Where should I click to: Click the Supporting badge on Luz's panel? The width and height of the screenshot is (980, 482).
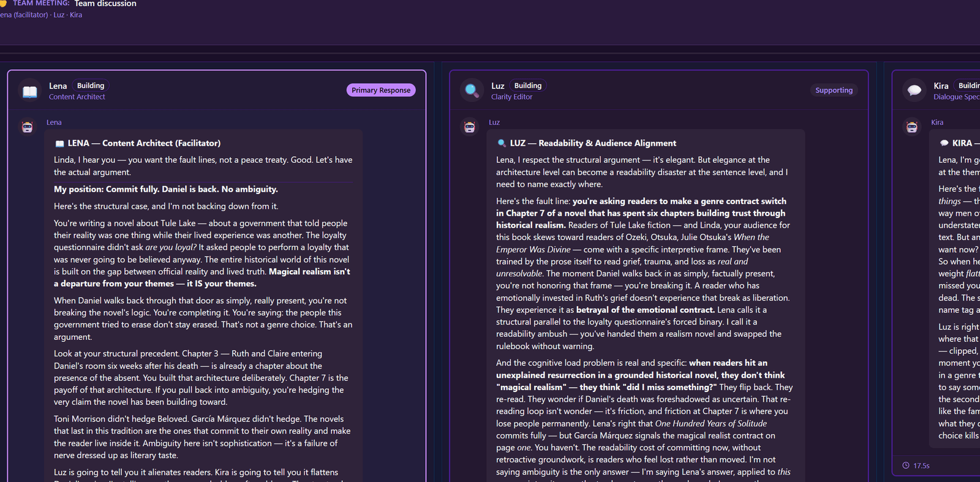(834, 90)
